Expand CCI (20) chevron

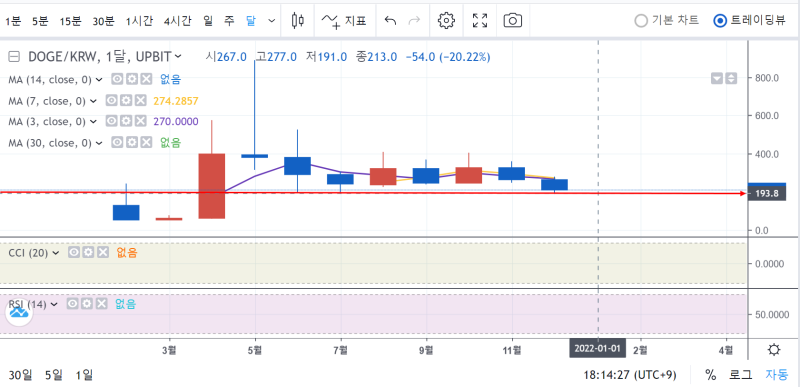[x=56, y=252]
